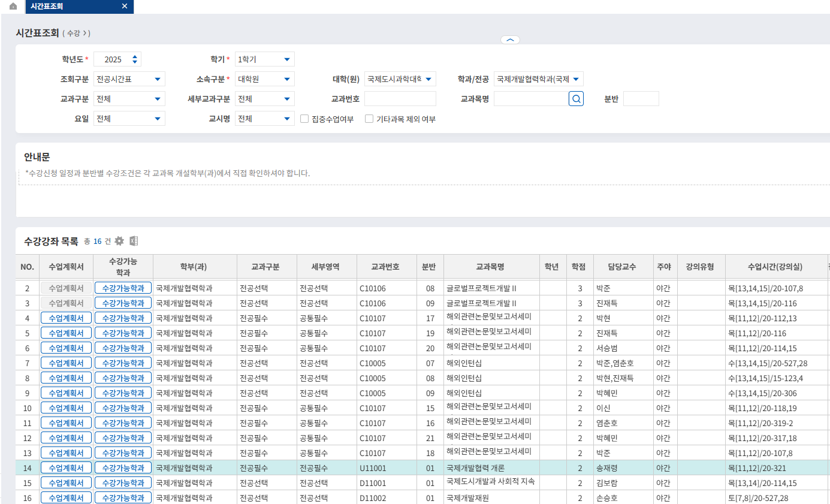This screenshot has height=504, width=830.
Task: Open the home tab icon
Action: (x=13, y=6)
